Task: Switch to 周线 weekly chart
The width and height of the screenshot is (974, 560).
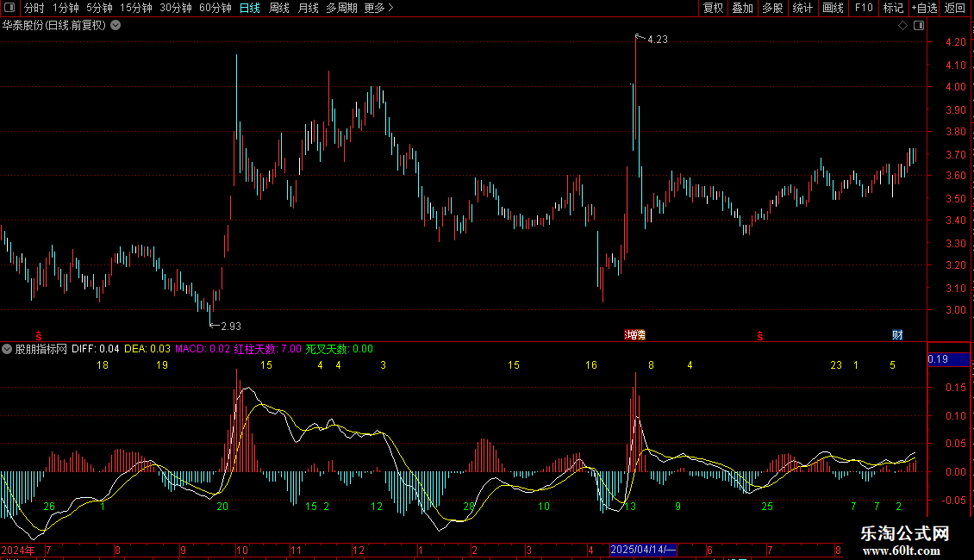Action: 279,8
